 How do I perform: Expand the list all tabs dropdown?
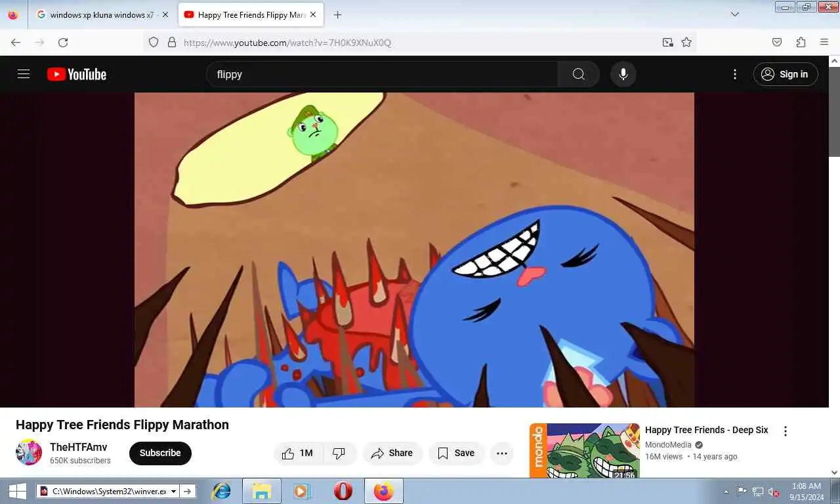tap(735, 14)
